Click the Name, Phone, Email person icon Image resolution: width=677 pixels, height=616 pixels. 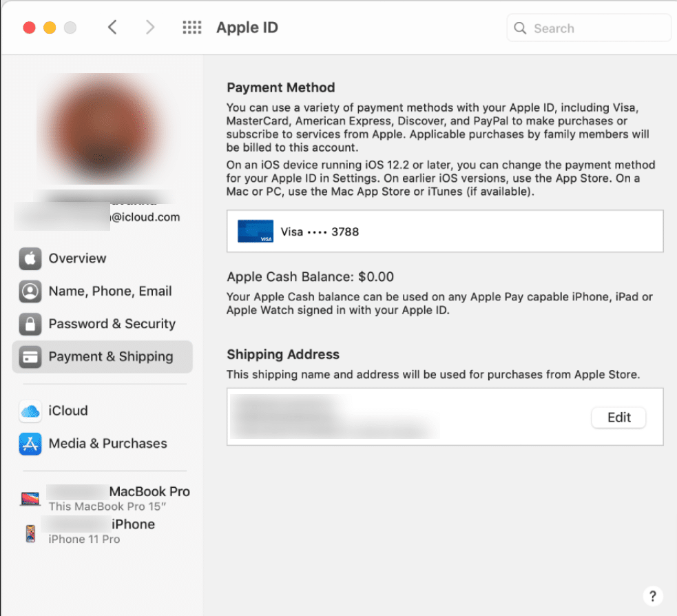[30, 291]
